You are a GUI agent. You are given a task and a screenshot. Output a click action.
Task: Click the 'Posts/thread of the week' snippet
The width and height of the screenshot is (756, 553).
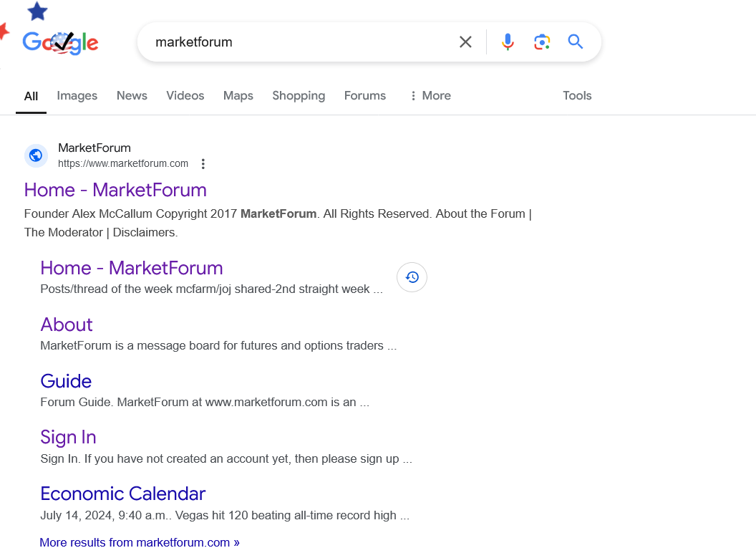212,289
